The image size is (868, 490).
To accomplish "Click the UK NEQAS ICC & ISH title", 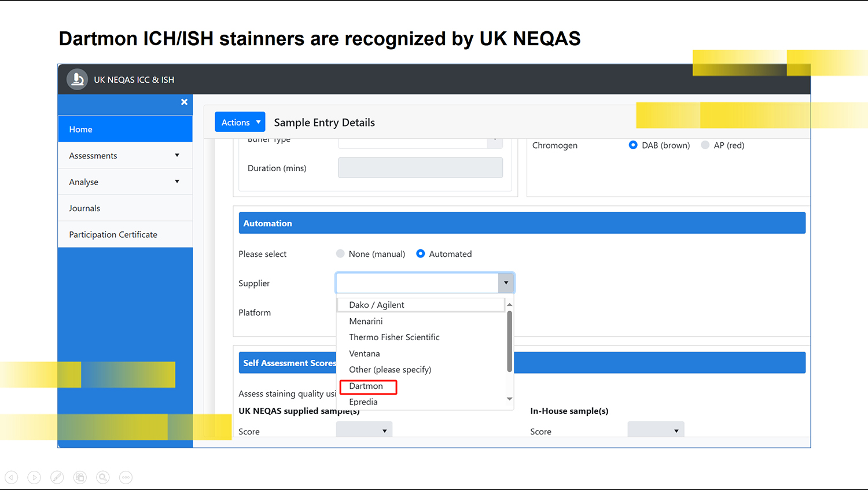I will [x=134, y=80].
